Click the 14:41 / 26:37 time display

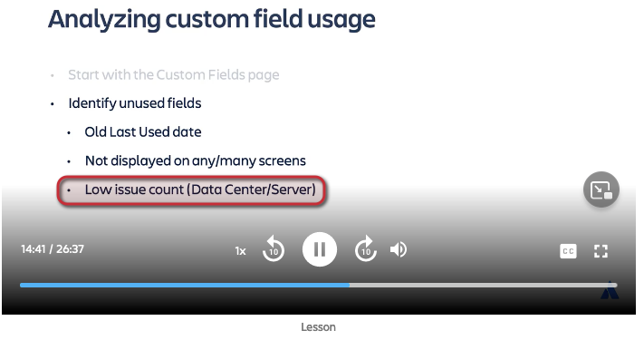(x=53, y=249)
